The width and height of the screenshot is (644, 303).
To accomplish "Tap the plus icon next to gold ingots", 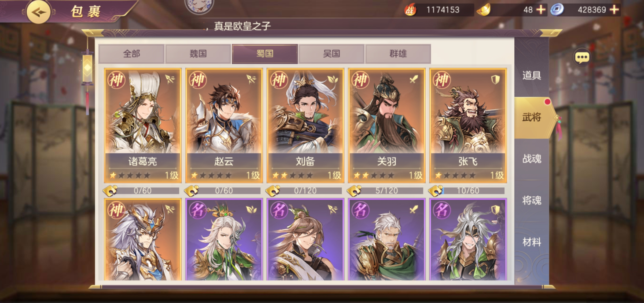I will coord(541,10).
